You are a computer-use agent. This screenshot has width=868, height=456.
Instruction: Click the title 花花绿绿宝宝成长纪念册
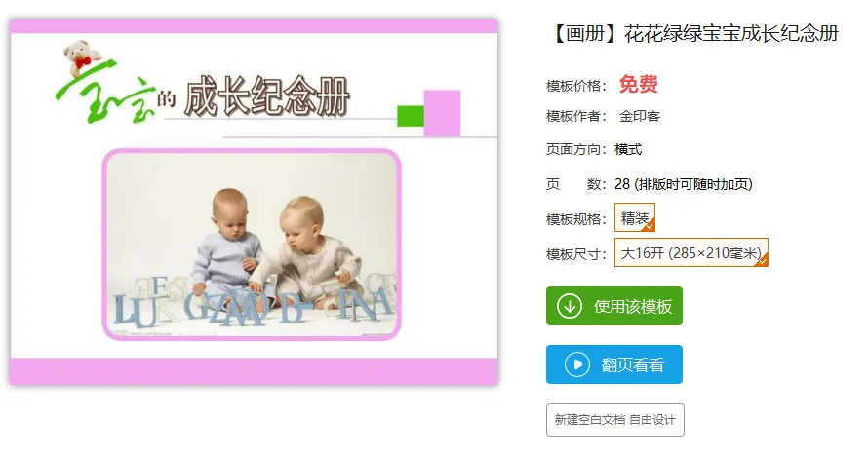click(x=730, y=34)
